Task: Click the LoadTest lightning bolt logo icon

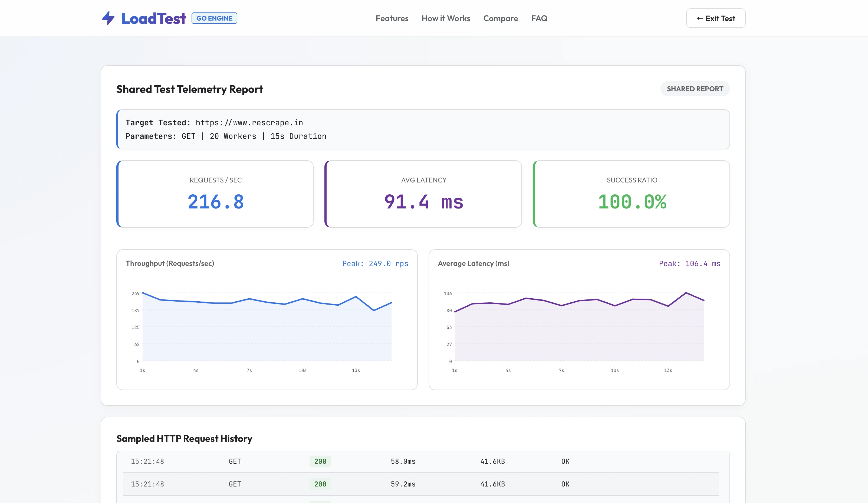Action: pos(108,18)
